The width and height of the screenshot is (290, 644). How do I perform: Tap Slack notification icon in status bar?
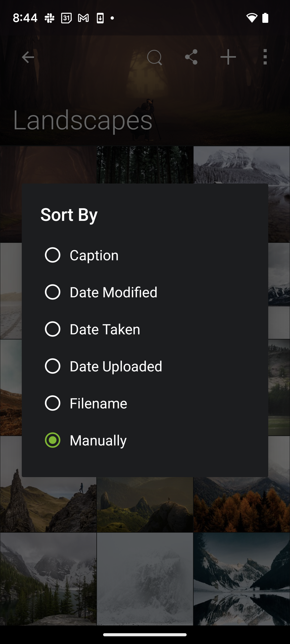(50, 18)
